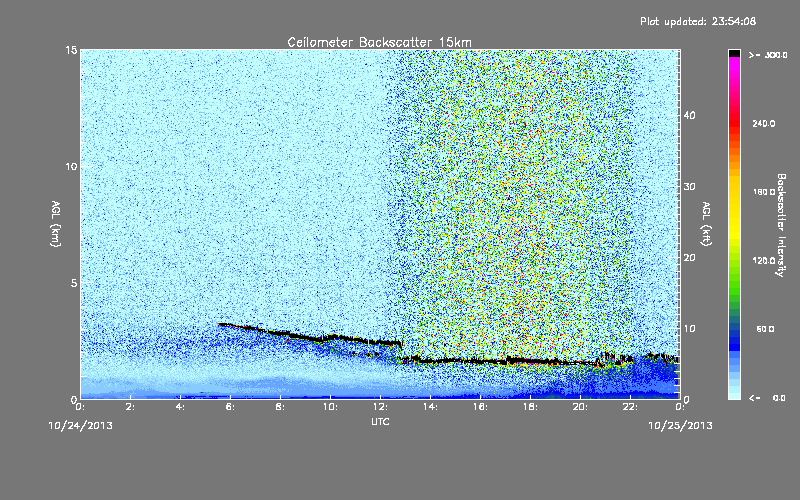Pick the red band of the color bar
The width and height of the screenshot is (800, 500).
tap(734, 124)
